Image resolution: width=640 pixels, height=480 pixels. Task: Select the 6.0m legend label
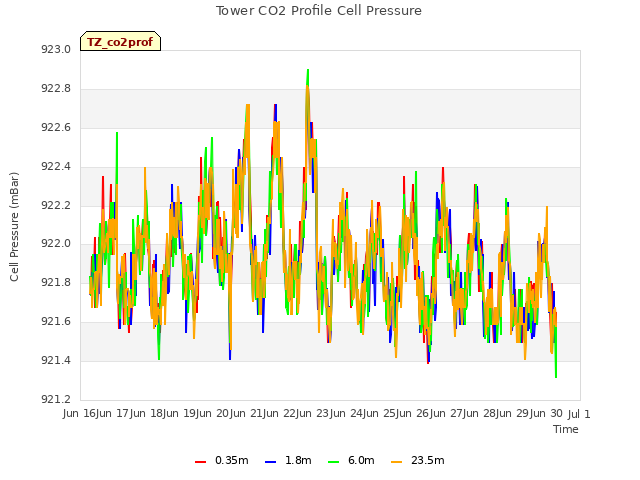(x=361, y=460)
